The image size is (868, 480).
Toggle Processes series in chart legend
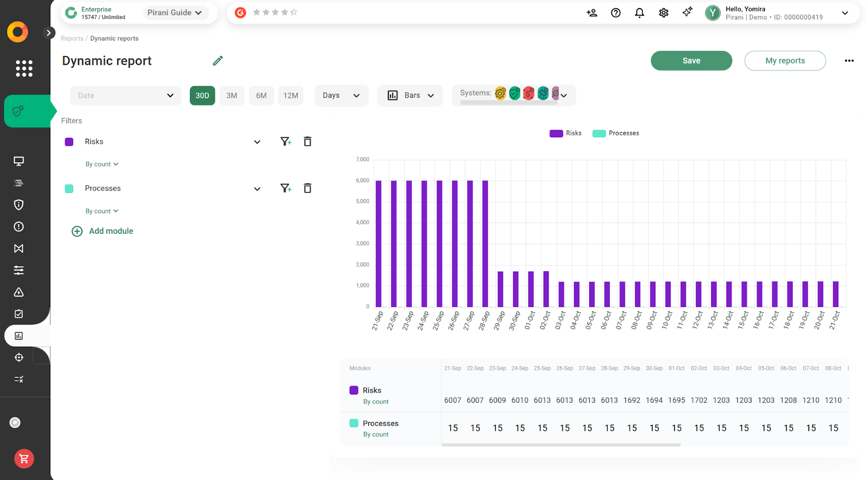616,133
